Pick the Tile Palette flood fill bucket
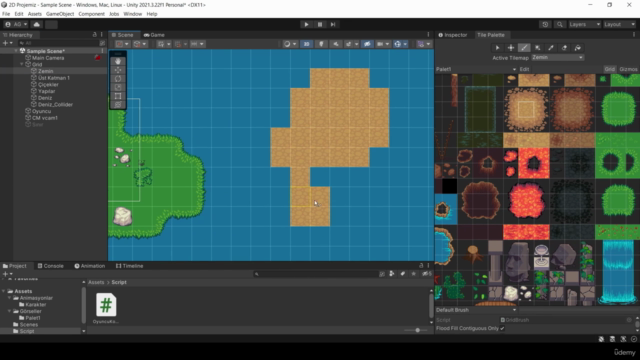Image resolution: width=640 pixels, height=360 pixels. coord(578,48)
